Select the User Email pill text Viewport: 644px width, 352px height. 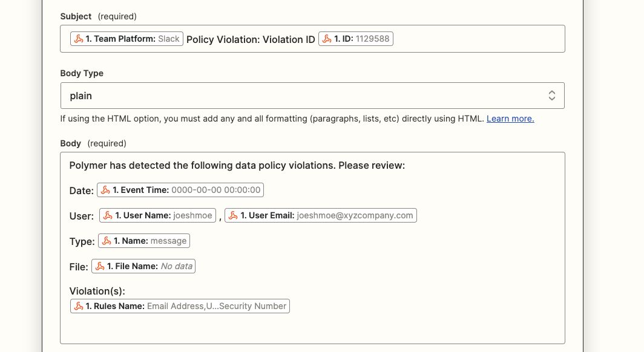(x=327, y=215)
